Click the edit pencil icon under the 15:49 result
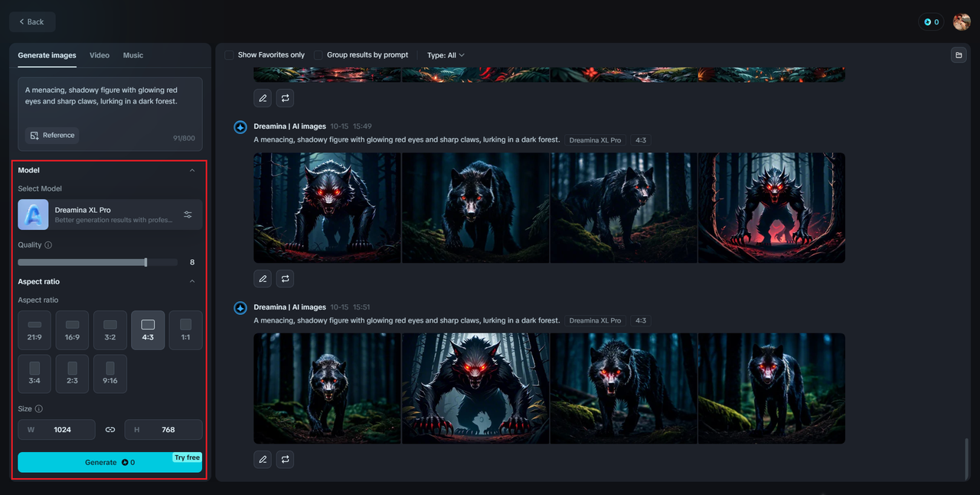980x495 pixels. 263,279
